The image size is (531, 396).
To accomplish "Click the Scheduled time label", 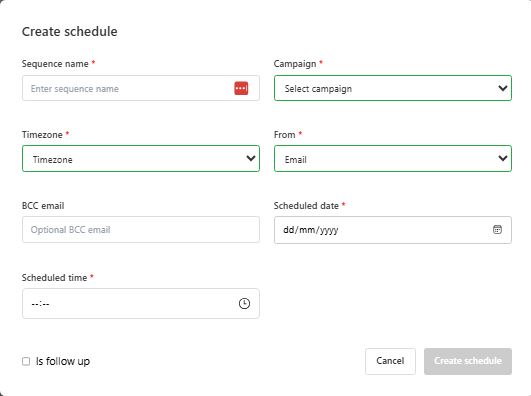I will (55, 278).
